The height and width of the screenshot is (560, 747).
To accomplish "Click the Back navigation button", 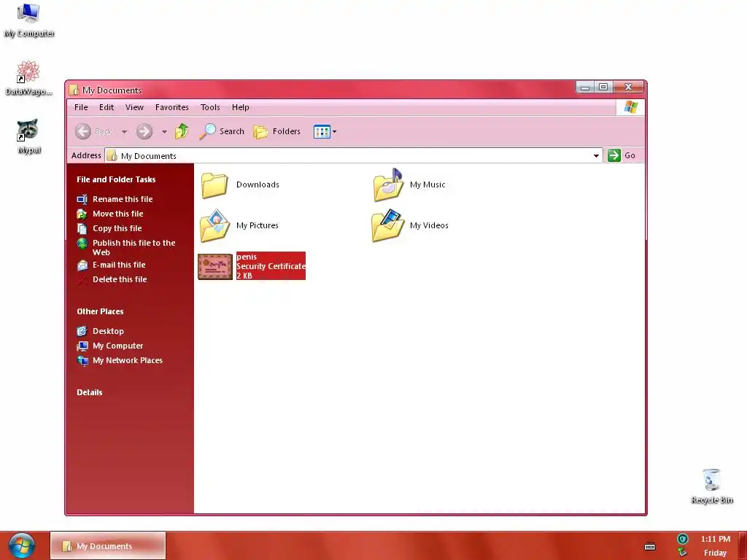I will 93,131.
